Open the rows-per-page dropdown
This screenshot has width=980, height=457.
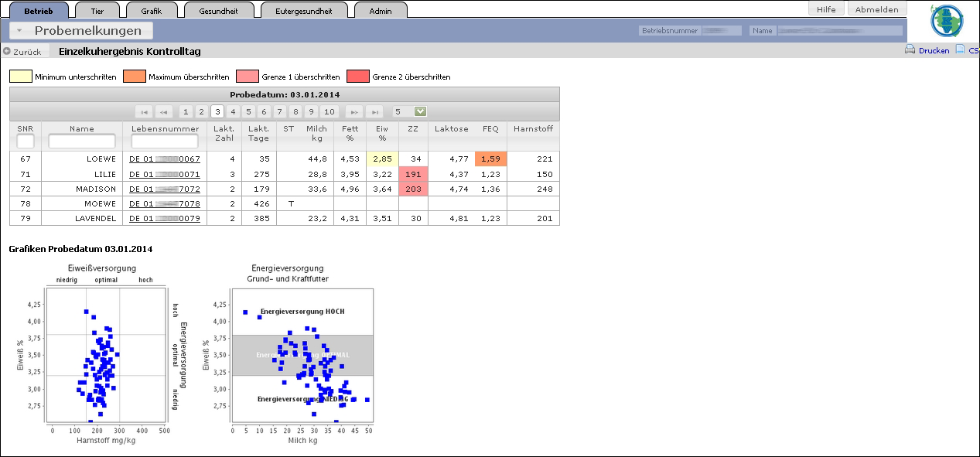coord(420,111)
